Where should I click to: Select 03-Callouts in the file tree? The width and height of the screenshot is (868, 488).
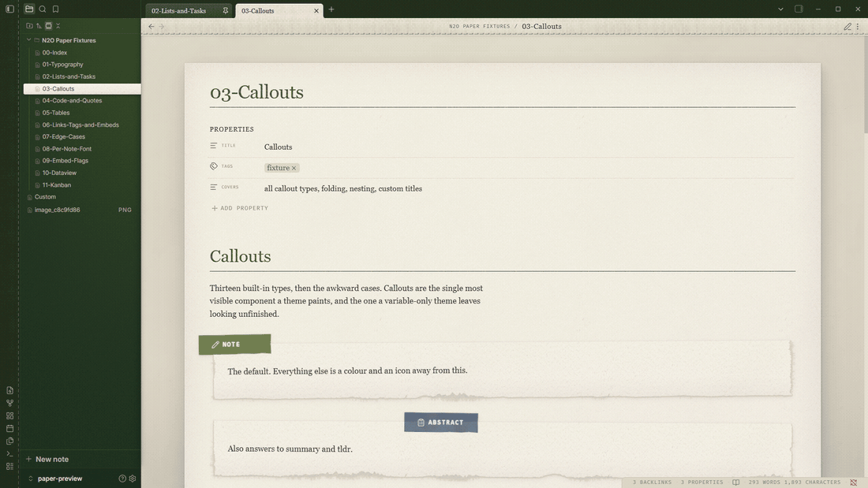(x=82, y=88)
